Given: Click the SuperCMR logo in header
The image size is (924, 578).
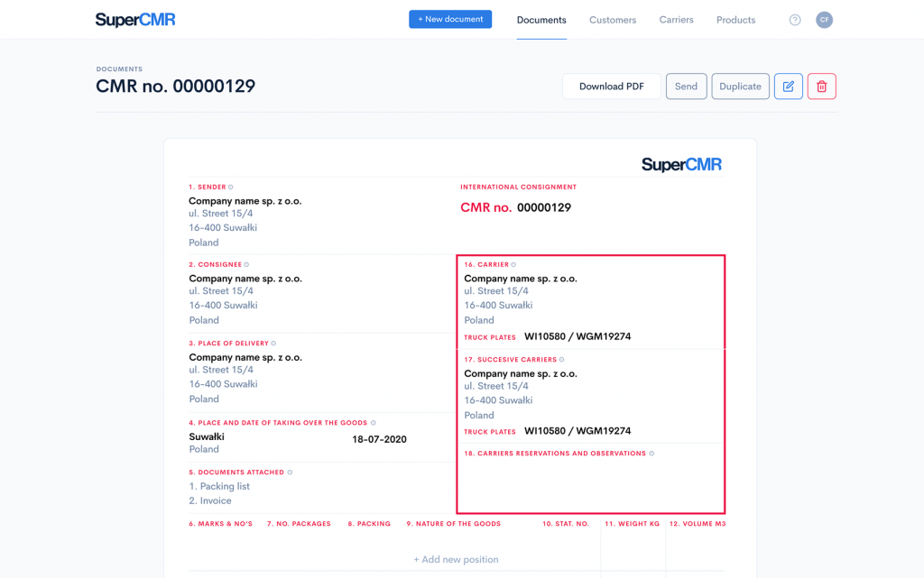Looking at the screenshot, I should [135, 20].
